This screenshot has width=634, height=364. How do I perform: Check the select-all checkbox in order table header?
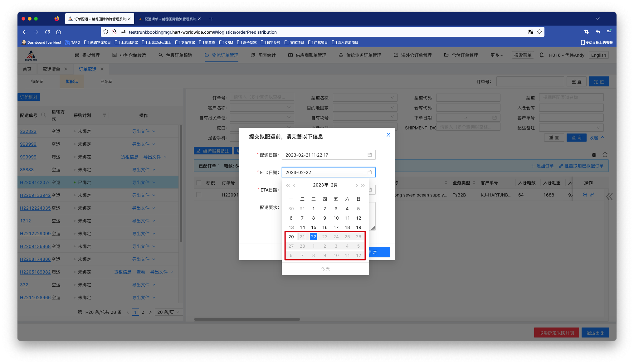pyautogui.click(x=199, y=183)
